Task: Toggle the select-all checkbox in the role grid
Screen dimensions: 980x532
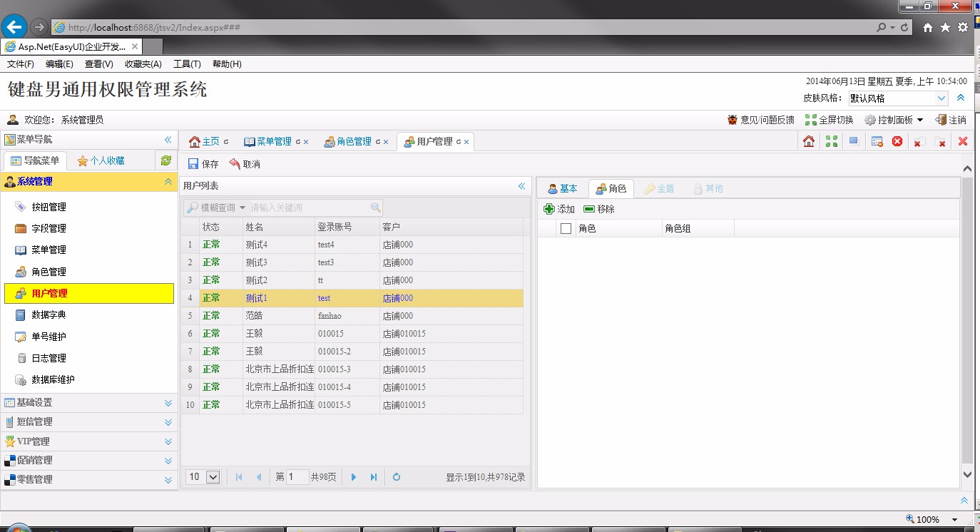Action: point(566,227)
